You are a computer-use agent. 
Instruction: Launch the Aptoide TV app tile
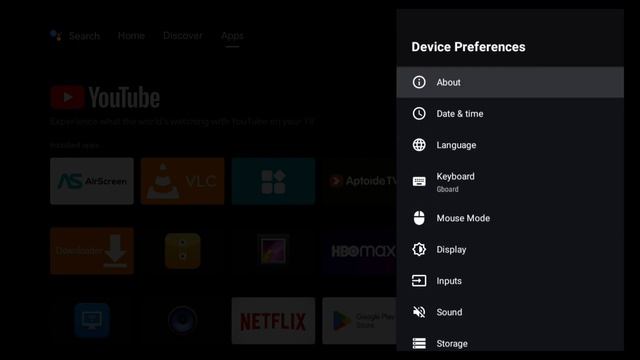(360, 181)
